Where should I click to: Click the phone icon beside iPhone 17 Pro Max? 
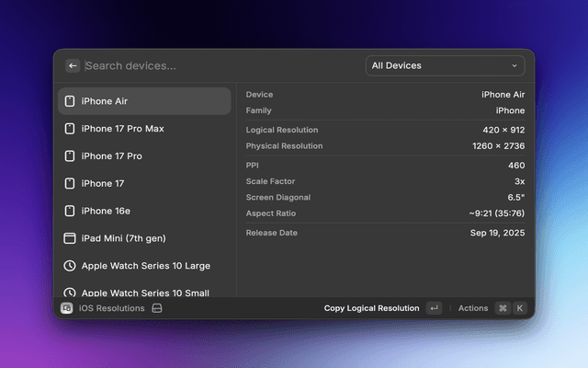pyautogui.click(x=69, y=129)
